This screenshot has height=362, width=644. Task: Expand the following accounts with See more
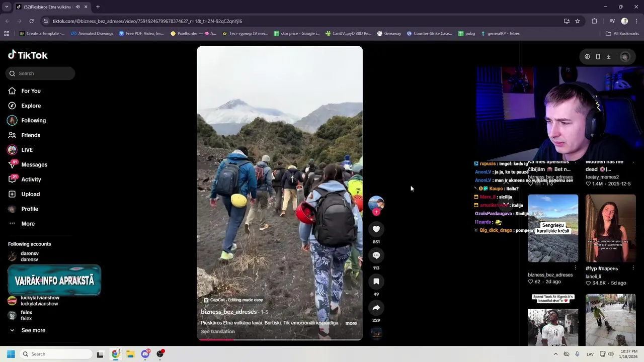(x=33, y=330)
